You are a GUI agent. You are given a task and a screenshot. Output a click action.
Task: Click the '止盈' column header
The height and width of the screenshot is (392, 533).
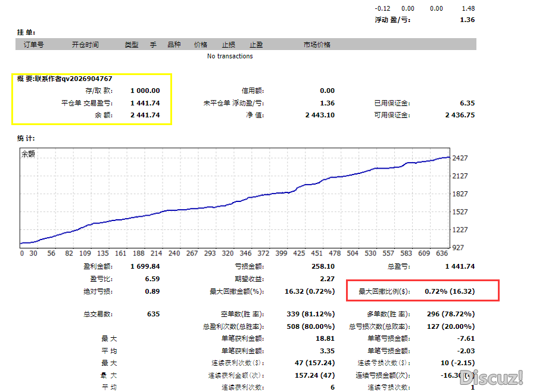point(256,45)
